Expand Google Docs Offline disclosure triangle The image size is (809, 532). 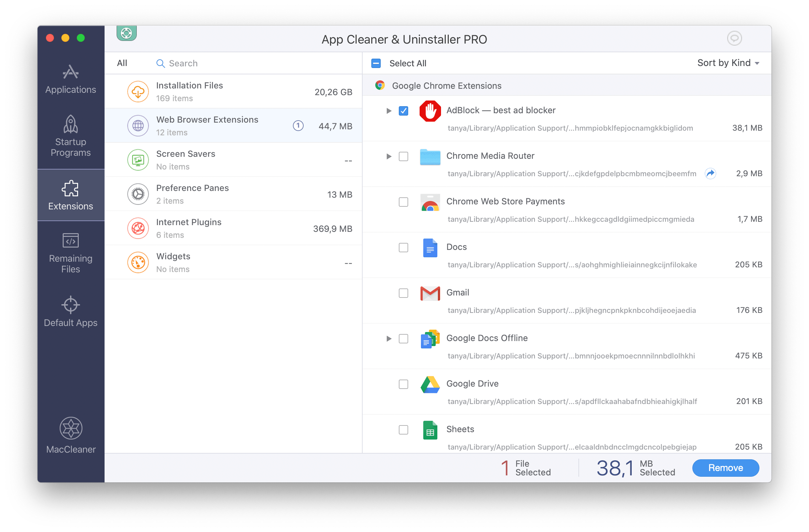(x=387, y=338)
